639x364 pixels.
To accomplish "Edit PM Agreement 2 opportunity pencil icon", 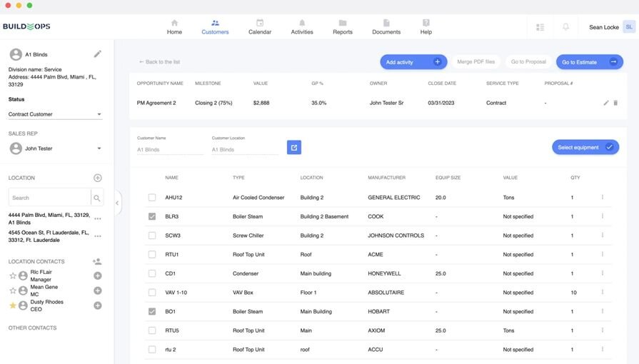I will 606,103.
